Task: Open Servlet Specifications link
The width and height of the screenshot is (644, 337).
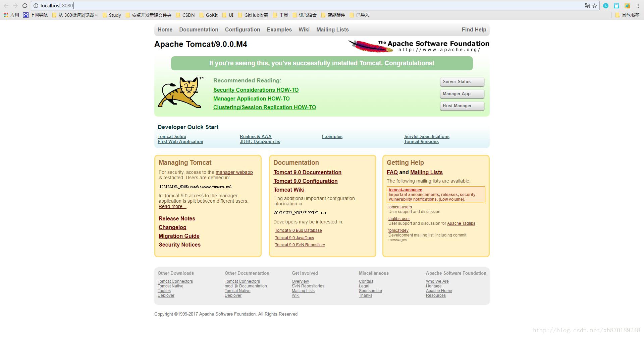Action: [x=427, y=136]
